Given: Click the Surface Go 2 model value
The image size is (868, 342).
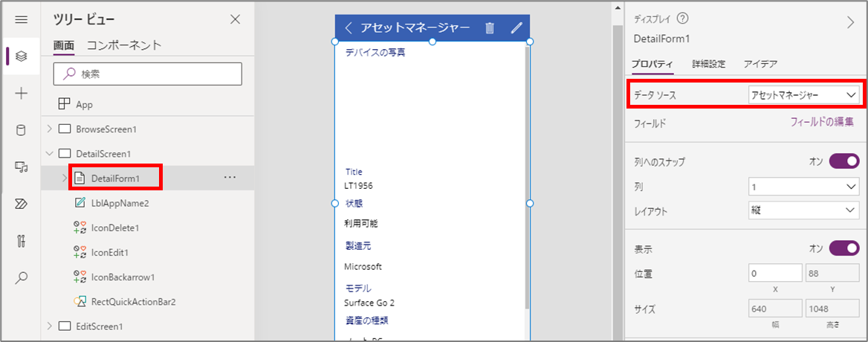Looking at the screenshot, I should click(x=369, y=303).
